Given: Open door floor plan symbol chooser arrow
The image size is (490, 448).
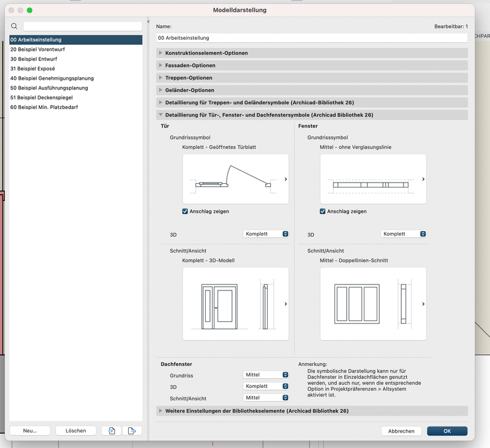Looking at the screenshot, I should coord(285,179).
